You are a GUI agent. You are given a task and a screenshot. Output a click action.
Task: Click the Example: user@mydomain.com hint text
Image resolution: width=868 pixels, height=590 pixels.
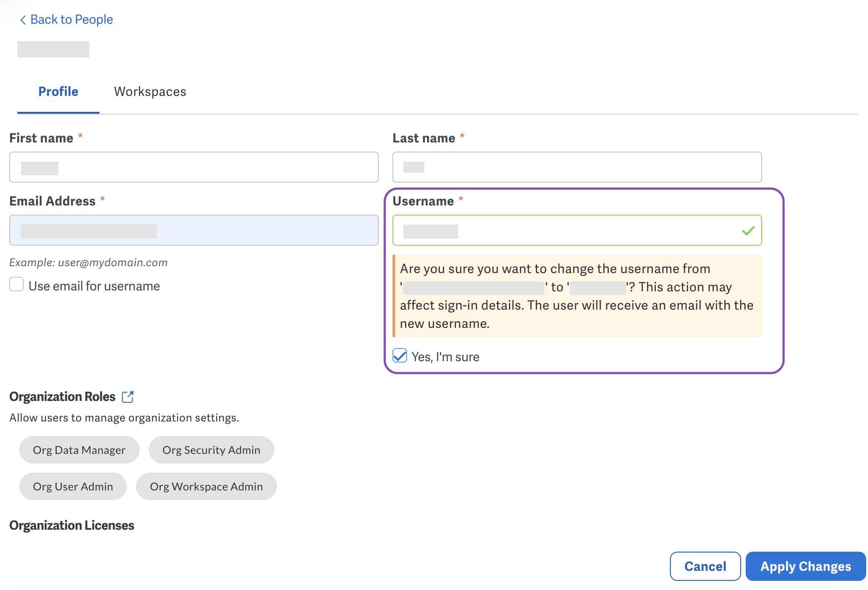(89, 263)
